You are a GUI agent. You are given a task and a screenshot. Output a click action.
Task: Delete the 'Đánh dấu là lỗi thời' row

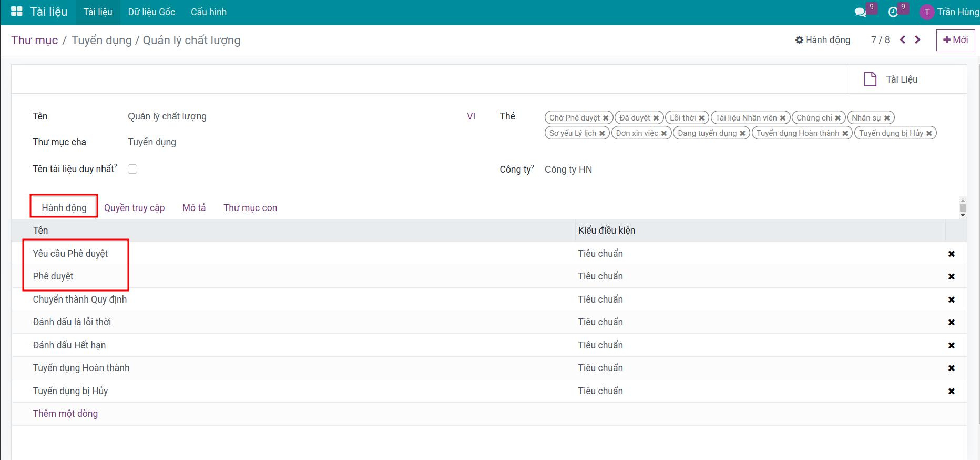tap(951, 322)
